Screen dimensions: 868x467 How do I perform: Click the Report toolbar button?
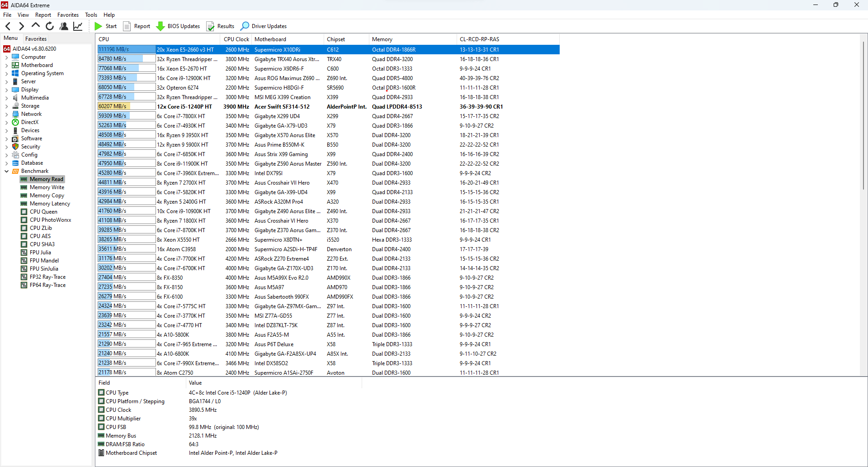pos(137,26)
